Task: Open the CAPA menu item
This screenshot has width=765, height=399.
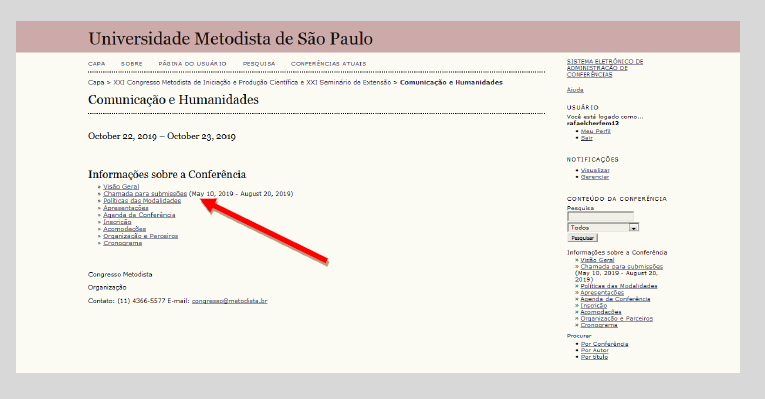Action: pyautogui.click(x=97, y=64)
